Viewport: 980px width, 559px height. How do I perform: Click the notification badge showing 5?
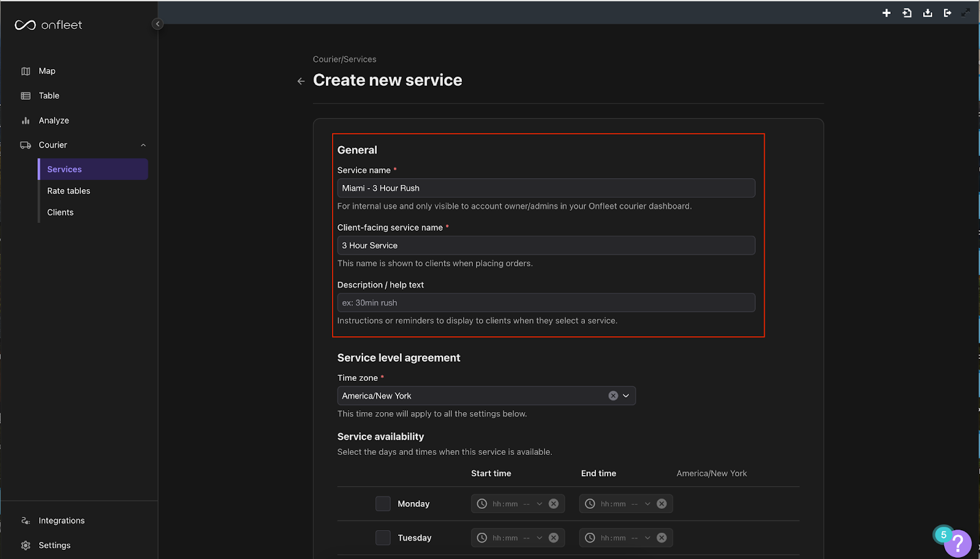(943, 535)
